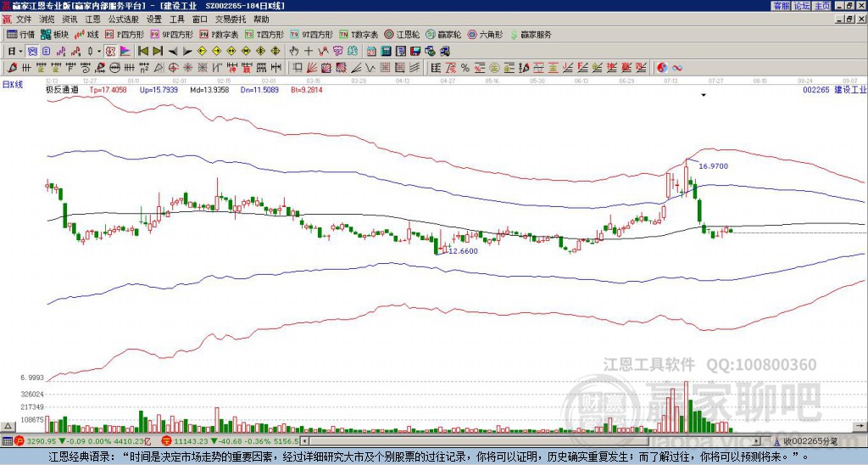Open the 9T四方形 tool
The height and width of the screenshot is (465, 868).
(312, 34)
